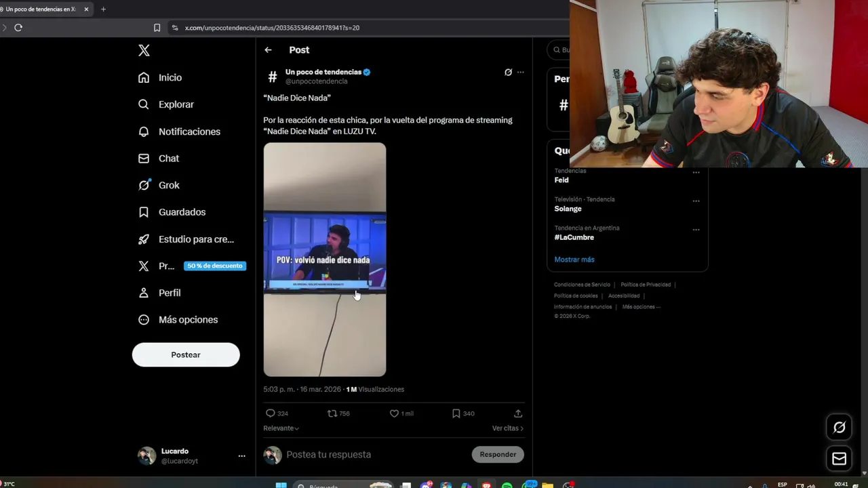Open Accesibilidad footer link
The width and height of the screenshot is (868, 488).
624,296
